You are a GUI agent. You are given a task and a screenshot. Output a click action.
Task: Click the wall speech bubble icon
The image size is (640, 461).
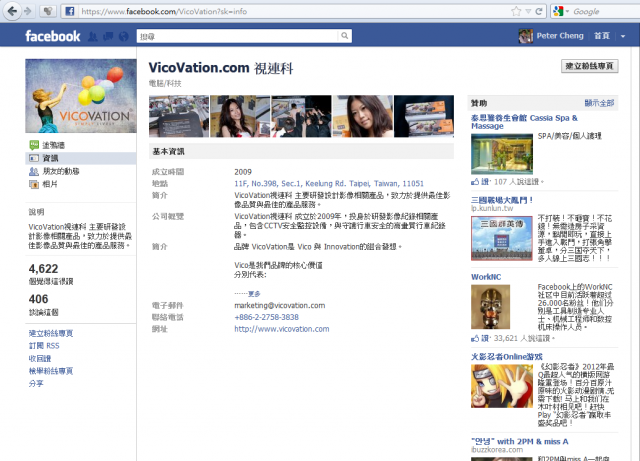coord(34,145)
